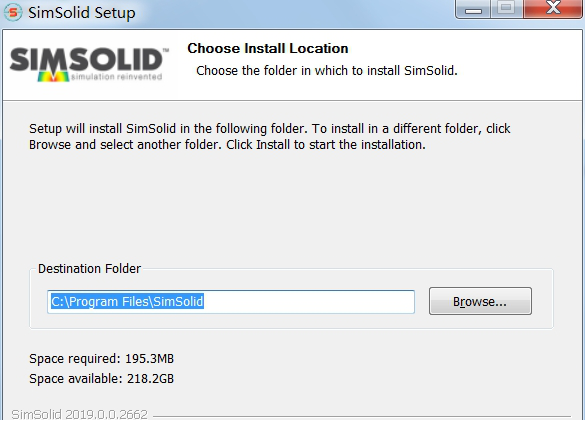Viewport: 585px width, 436px height.
Task: Click the SimSolid icon in the title bar
Action: pos(13,12)
